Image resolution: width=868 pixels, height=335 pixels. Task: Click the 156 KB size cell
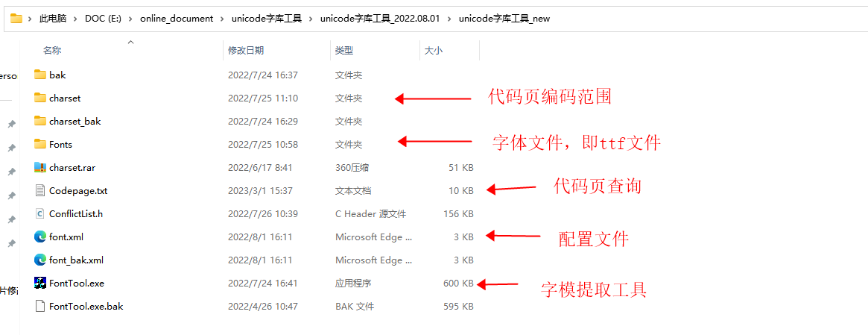(458, 213)
